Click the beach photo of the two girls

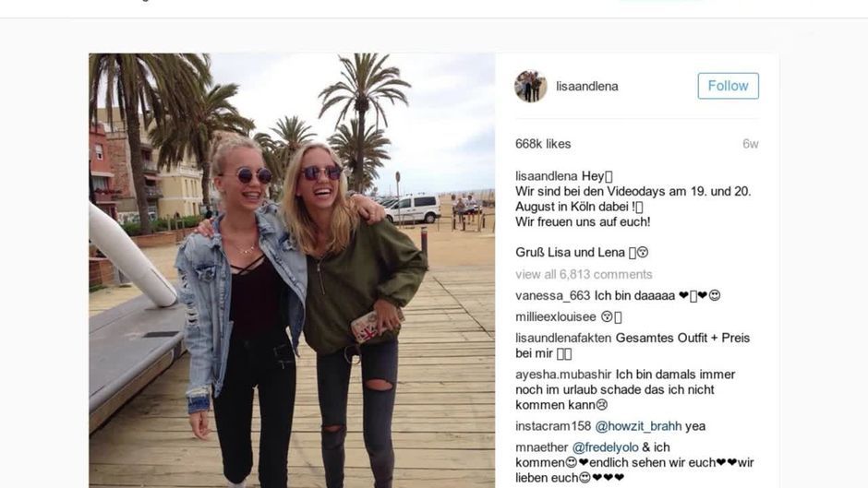point(292,270)
